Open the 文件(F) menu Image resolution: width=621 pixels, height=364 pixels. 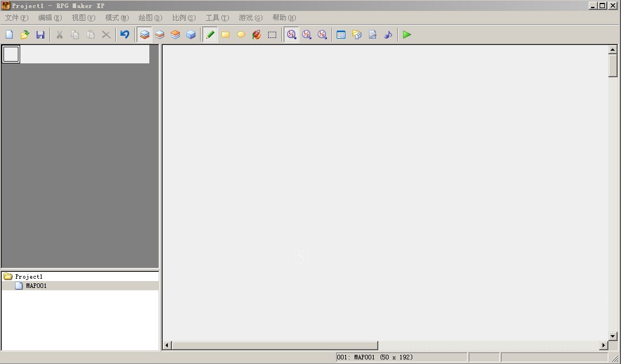[x=17, y=18]
